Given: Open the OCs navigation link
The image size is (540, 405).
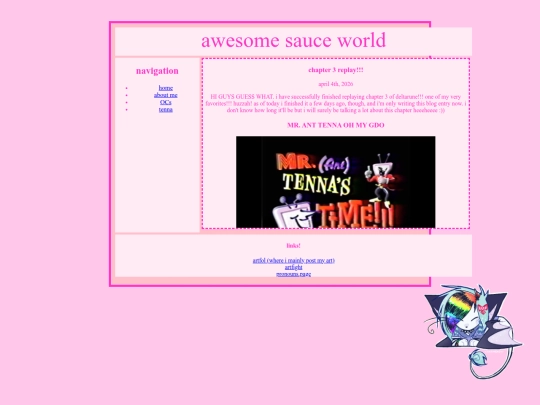Looking at the screenshot, I should (x=166, y=102).
